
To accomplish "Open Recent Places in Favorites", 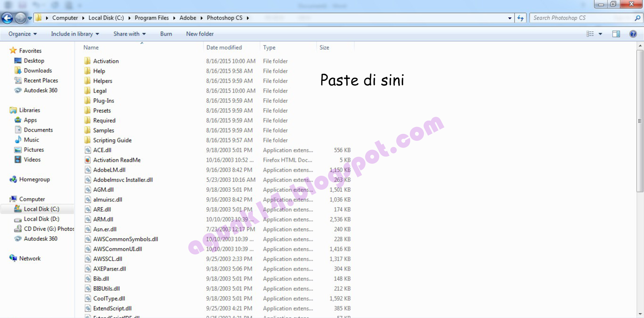I will point(41,80).
